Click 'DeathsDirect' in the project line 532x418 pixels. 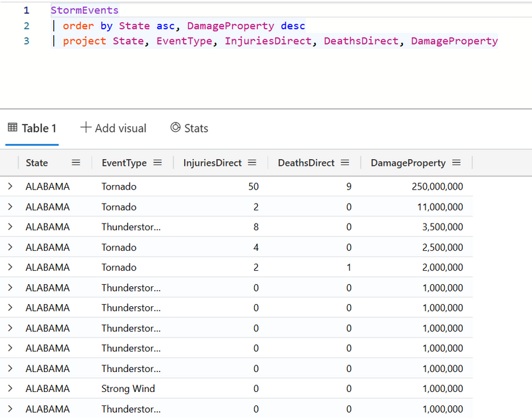361,41
